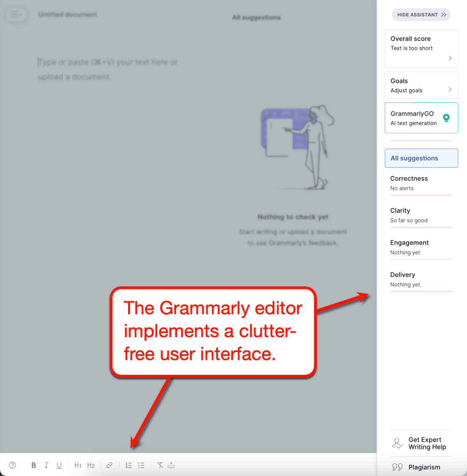This screenshot has height=476, width=467.
Task: Open Adjust goals settings
Action: (x=421, y=85)
